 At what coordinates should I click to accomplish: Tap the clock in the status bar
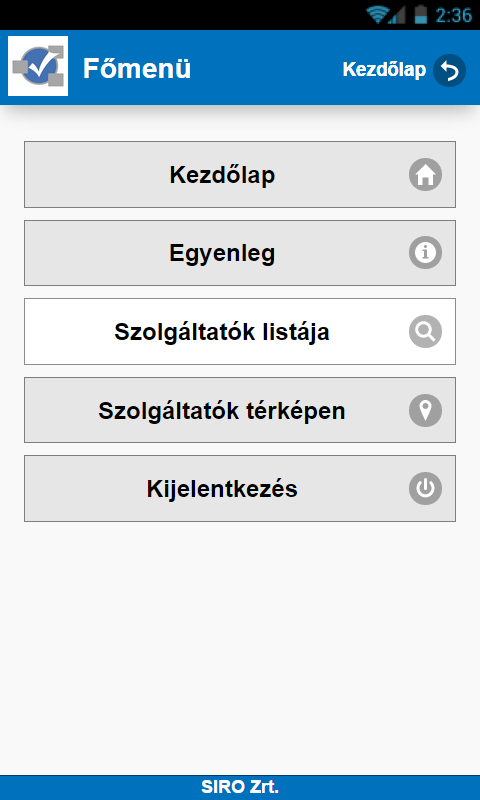coord(453,15)
